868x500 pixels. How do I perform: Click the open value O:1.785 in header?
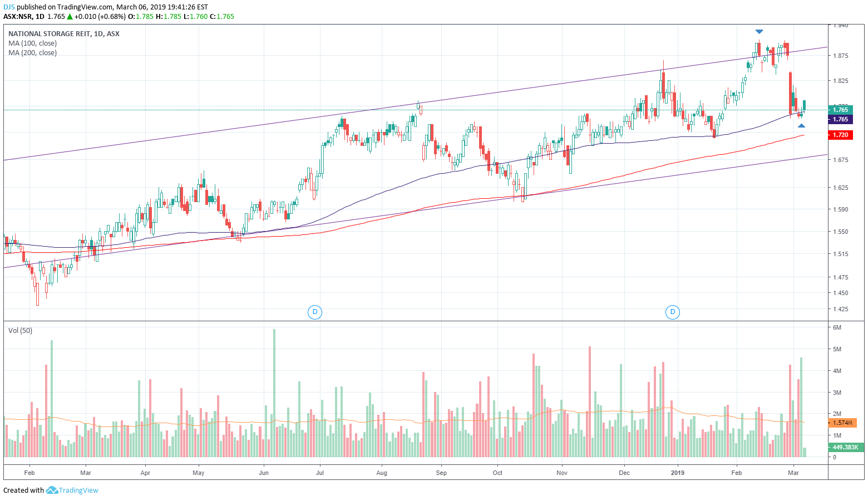141,17
